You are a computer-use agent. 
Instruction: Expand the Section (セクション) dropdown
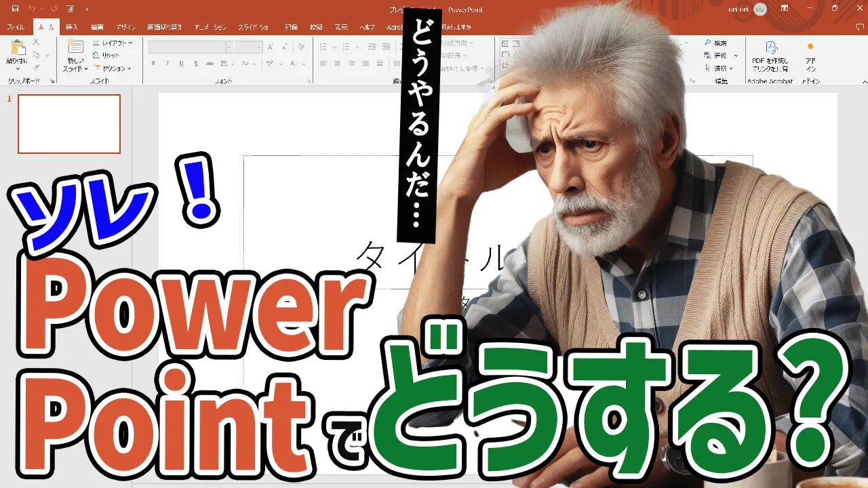[x=113, y=68]
